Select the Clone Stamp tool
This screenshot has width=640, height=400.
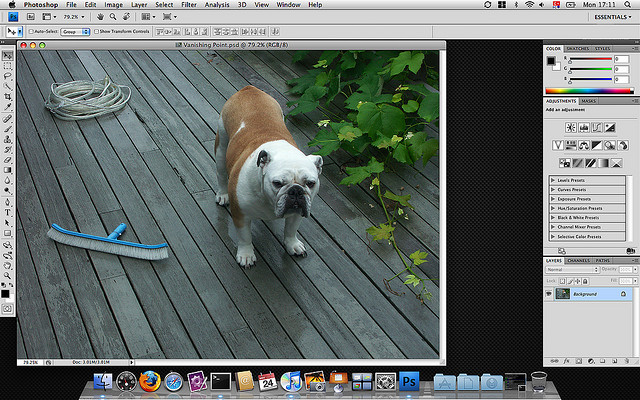pyautogui.click(x=7, y=139)
